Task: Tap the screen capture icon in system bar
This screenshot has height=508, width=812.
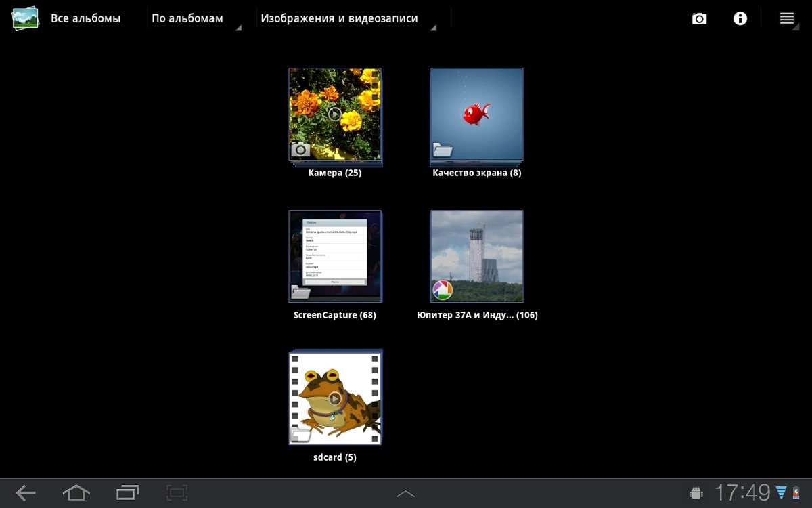Action: point(177,492)
